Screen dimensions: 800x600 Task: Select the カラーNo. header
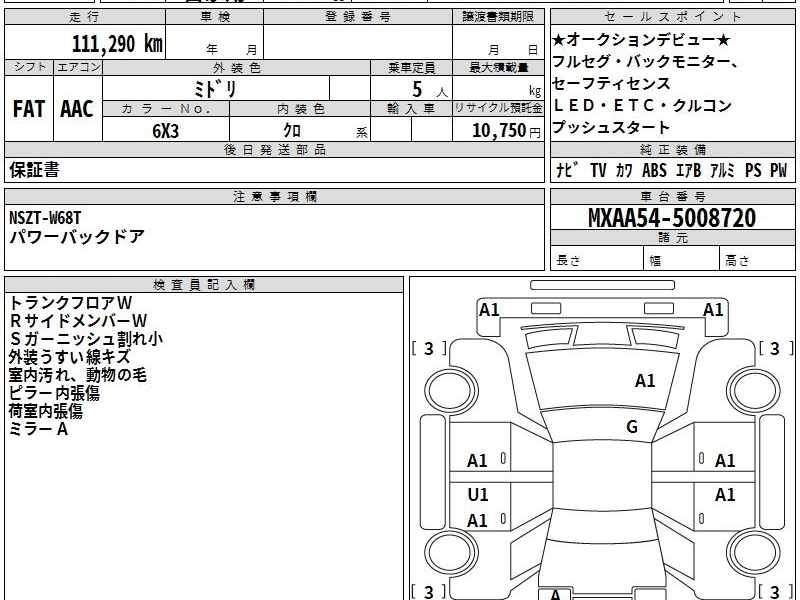(166, 109)
